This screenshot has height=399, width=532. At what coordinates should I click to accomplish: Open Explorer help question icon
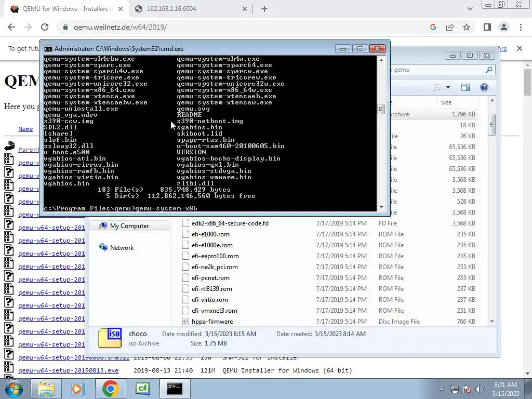(484, 87)
